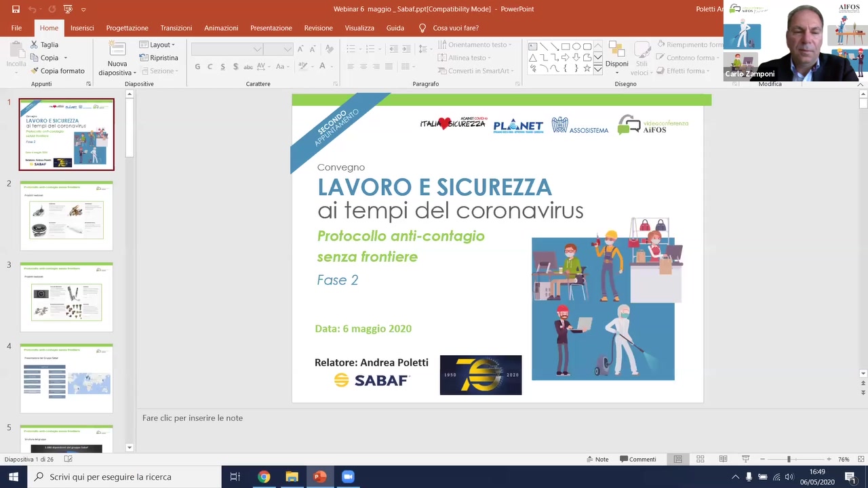Toggle text shadow formatting
This screenshot has width=868, height=488.
pyautogui.click(x=235, y=66)
